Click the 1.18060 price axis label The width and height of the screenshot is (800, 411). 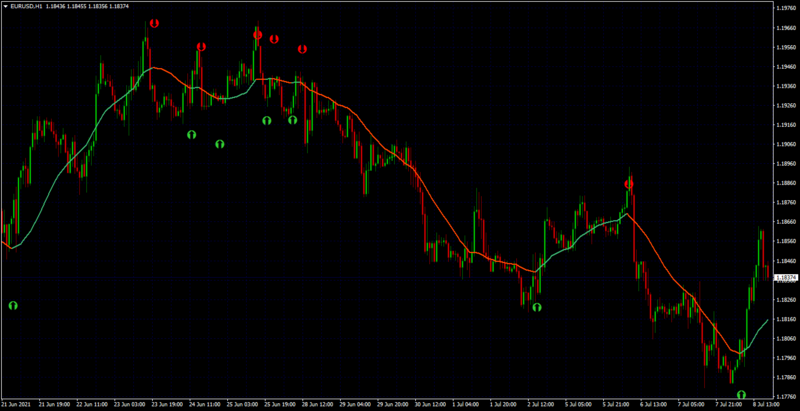(x=786, y=339)
